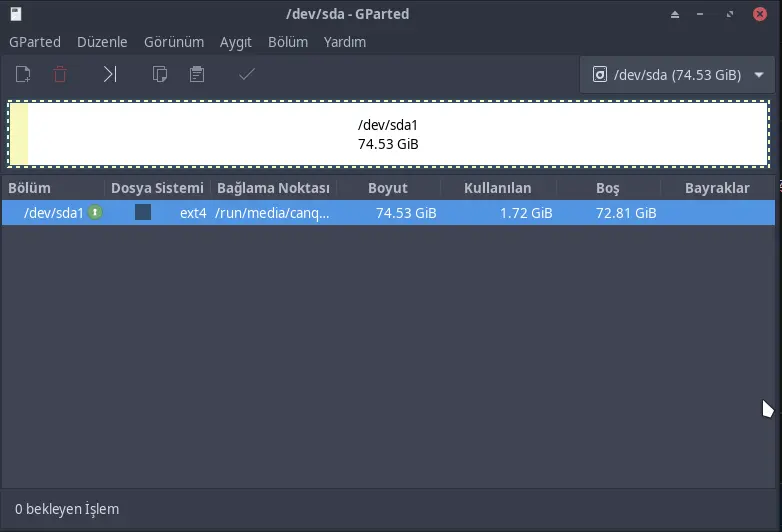This screenshot has height=532, width=782.
Task: Click the disk icon in device selector
Action: pyautogui.click(x=599, y=75)
